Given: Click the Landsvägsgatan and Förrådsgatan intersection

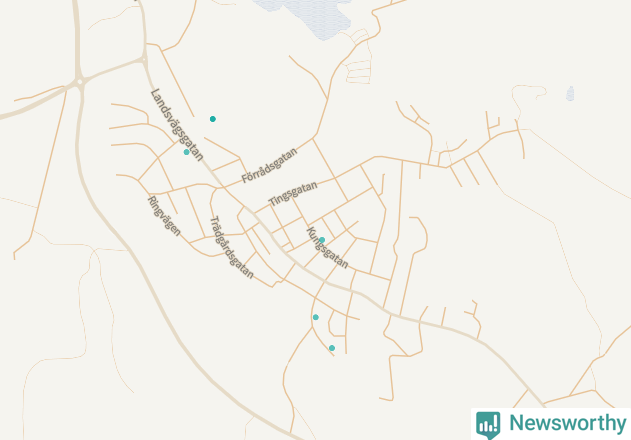Looking at the screenshot, I should click(222, 187).
